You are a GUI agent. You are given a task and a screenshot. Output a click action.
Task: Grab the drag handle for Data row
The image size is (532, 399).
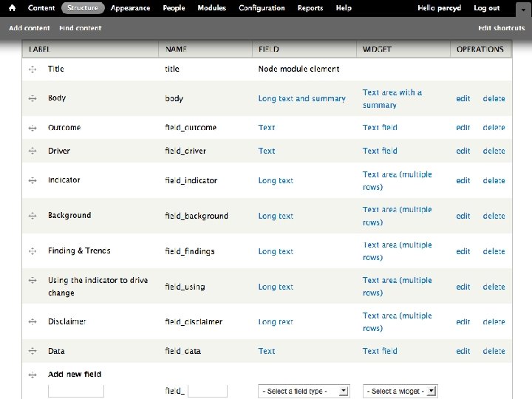(33, 351)
